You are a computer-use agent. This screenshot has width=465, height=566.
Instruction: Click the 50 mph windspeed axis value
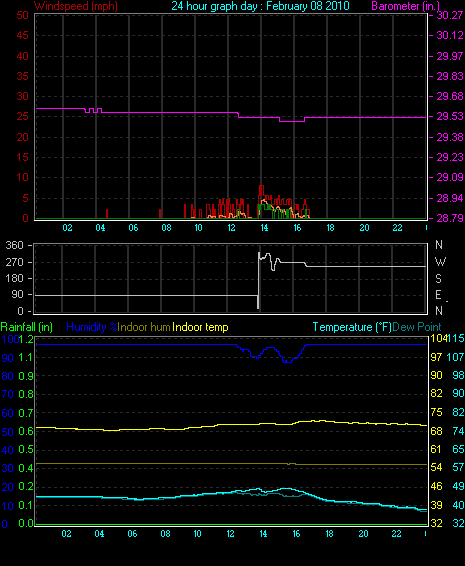pos(23,15)
